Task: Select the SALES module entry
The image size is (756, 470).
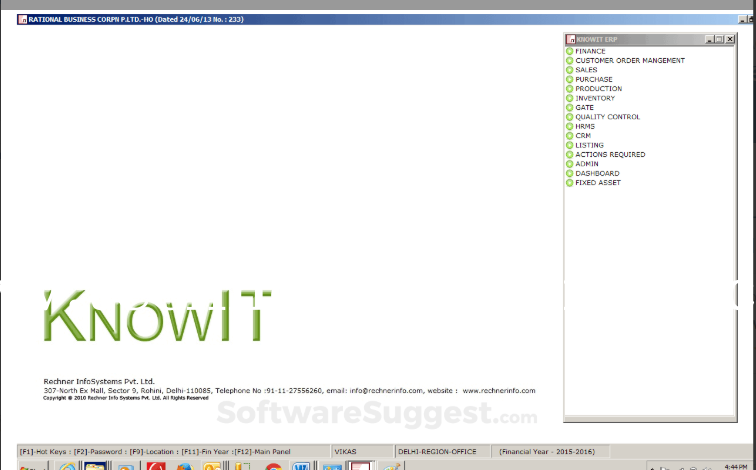Action: [586, 70]
